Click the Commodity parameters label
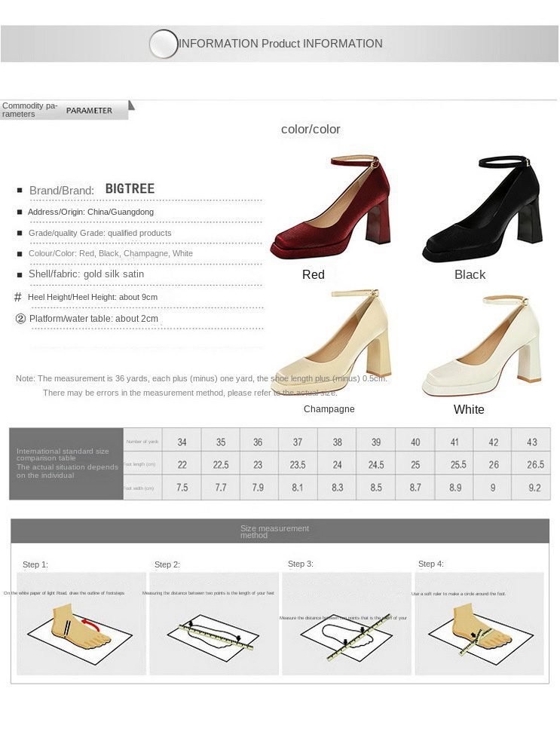The image size is (560, 734). pyautogui.click(x=30, y=109)
